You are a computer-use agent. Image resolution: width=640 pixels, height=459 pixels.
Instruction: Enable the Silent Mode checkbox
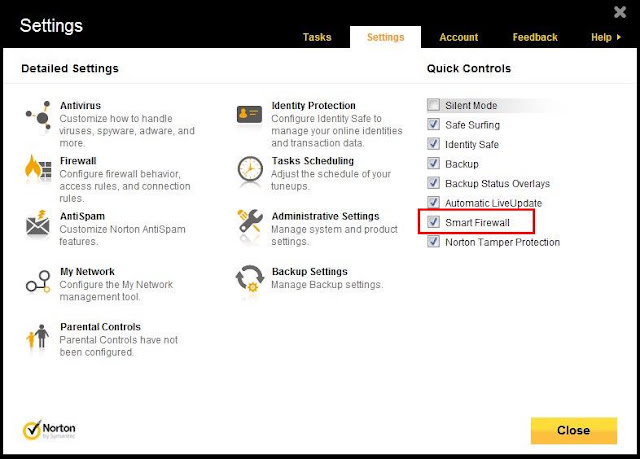pos(433,105)
